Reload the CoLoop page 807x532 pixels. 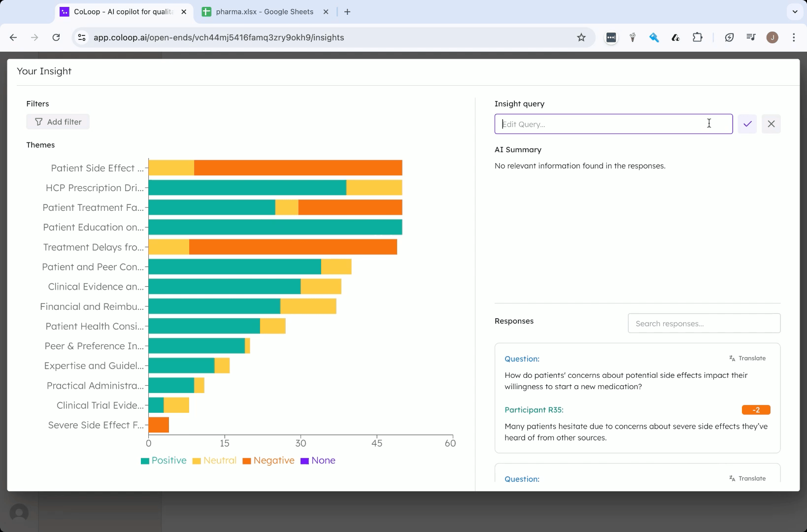pos(56,37)
